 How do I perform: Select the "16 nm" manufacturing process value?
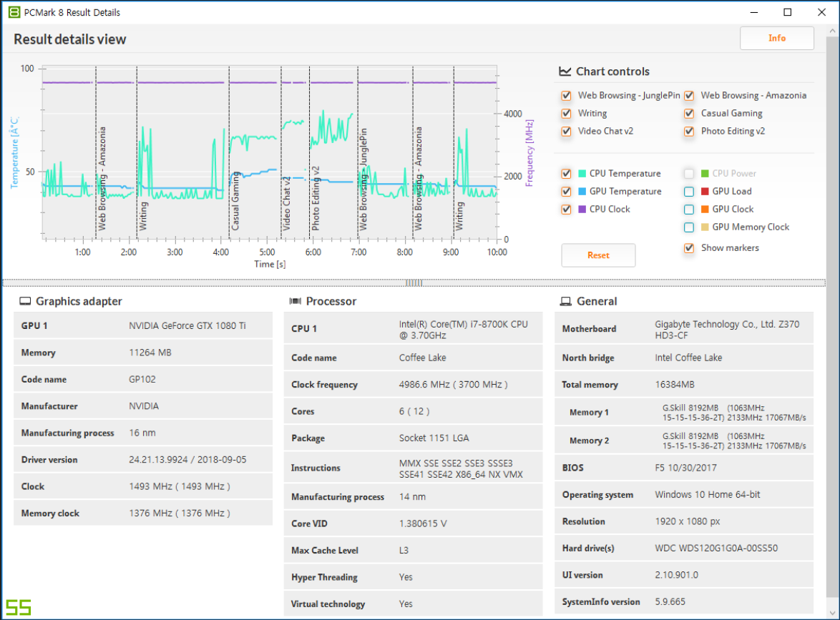[x=142, y=433]
